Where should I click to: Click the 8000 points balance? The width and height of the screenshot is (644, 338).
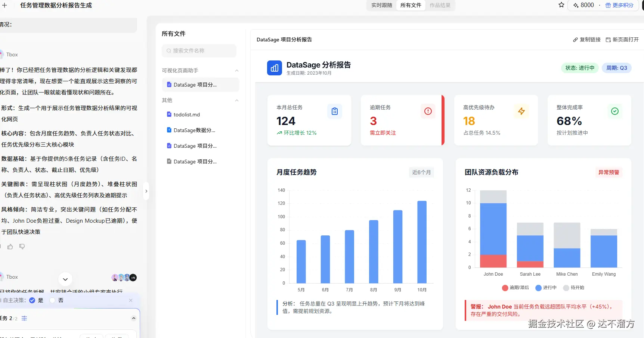click(584, 5)
